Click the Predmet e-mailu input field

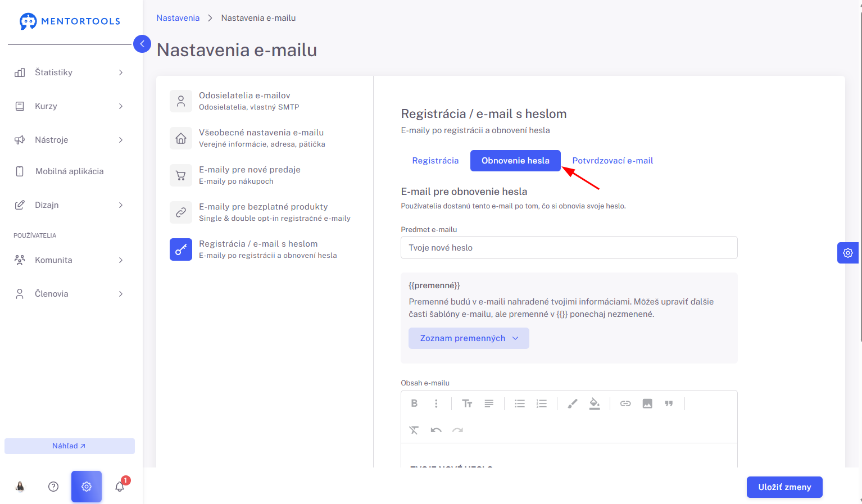[569, 248]
